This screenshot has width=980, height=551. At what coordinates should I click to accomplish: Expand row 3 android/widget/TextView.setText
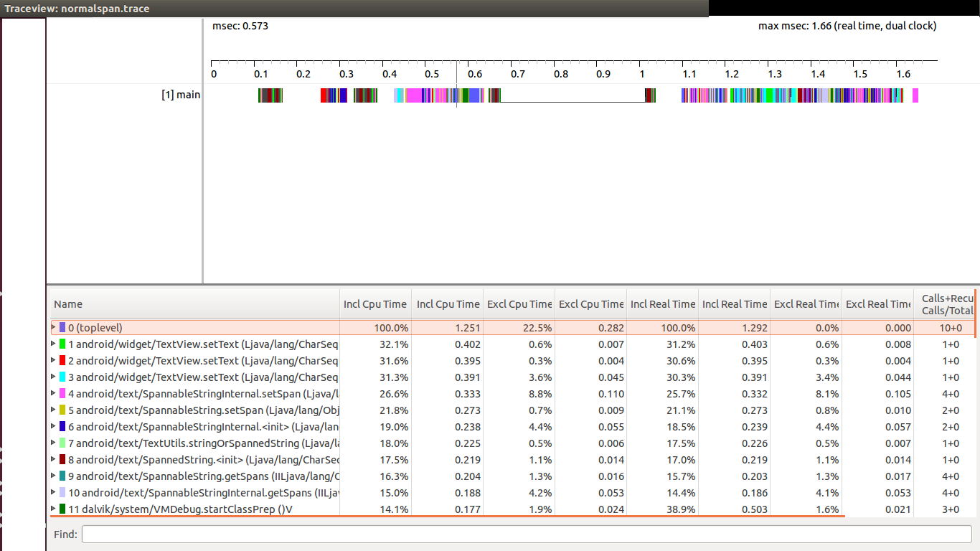point(53,377)
